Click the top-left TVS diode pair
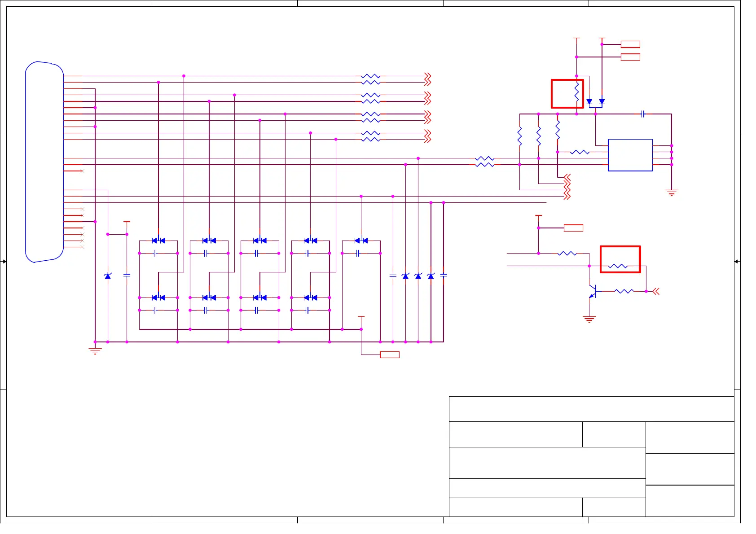This screenshot has height=534, width=756. click(x=158, y=241)
